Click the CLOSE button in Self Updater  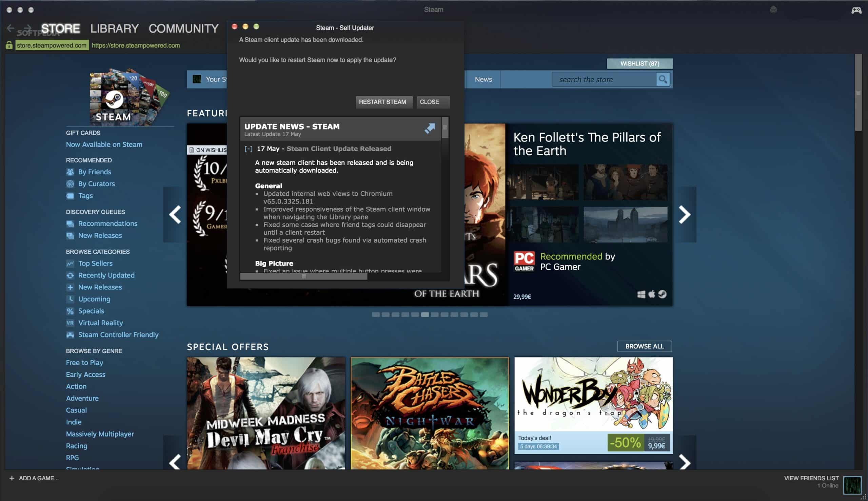click(433, 102)
